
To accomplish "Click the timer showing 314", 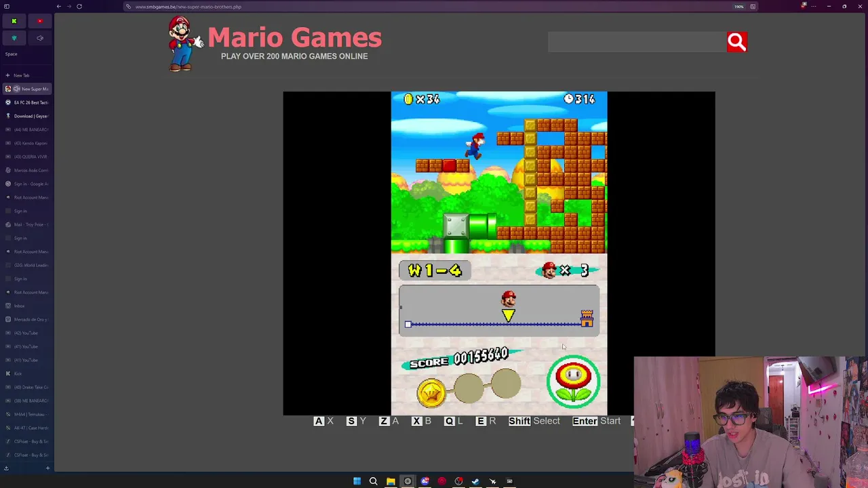I will (x=580, y=100).
